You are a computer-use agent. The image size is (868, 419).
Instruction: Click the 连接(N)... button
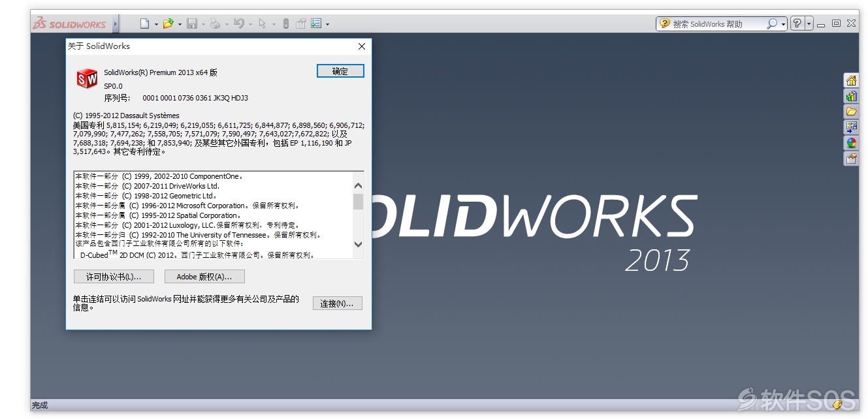point(337,303)
